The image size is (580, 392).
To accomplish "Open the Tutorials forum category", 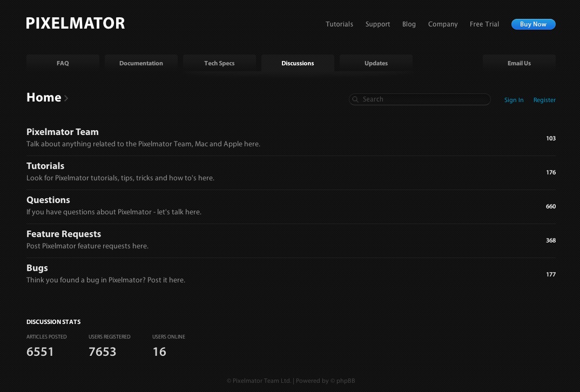I will (x=45, y=166).
